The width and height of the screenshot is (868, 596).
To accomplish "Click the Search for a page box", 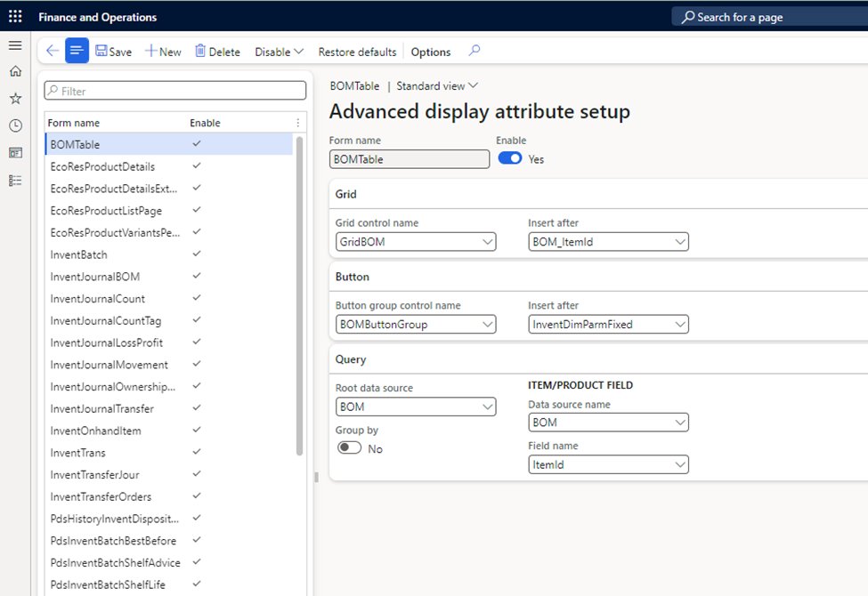I will point(769,17).
